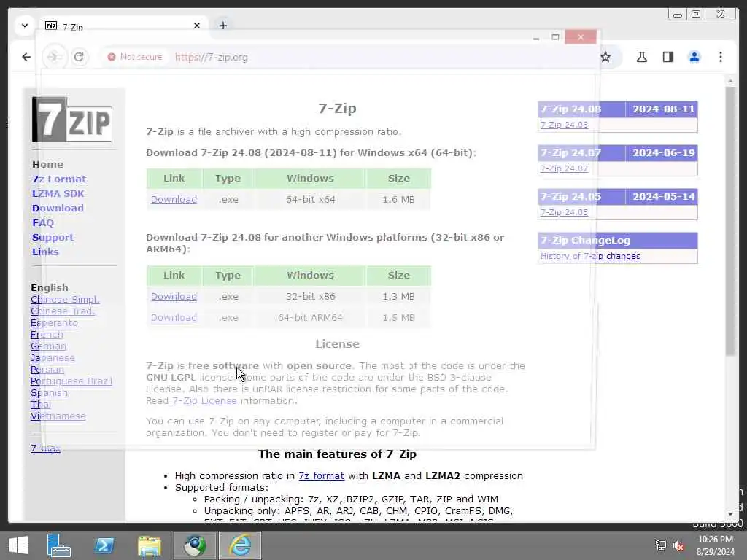747x560 pixels.
Task: Switch language to Esperanto
Action: tap(54, 323)
